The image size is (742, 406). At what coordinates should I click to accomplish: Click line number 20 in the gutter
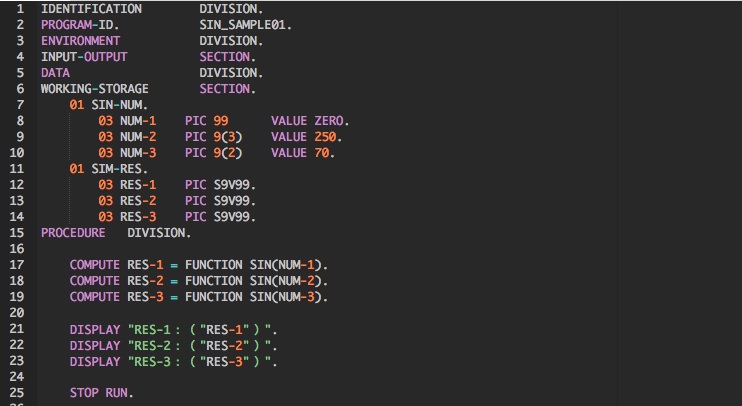pos(17,312)
